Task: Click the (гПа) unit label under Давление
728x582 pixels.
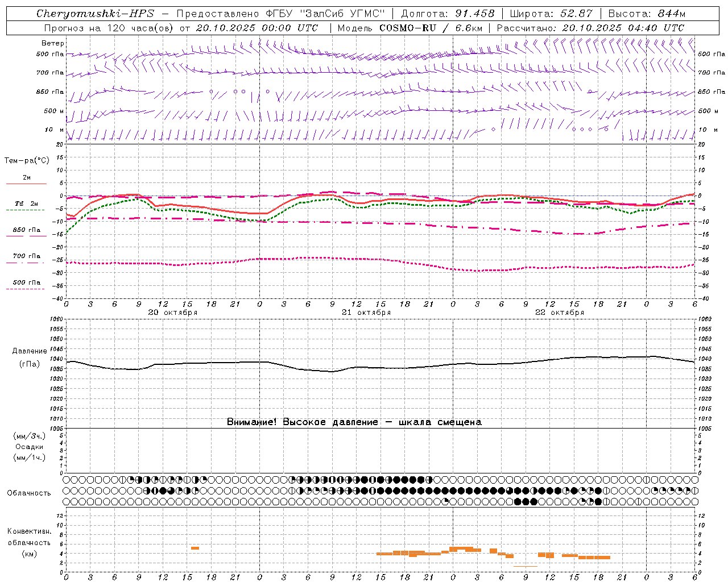Action: pos(30,364)
